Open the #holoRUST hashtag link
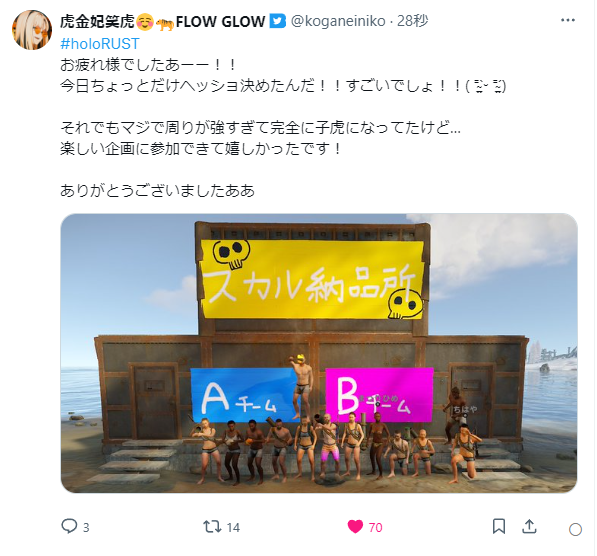597x556 pixels. [100, 44]
